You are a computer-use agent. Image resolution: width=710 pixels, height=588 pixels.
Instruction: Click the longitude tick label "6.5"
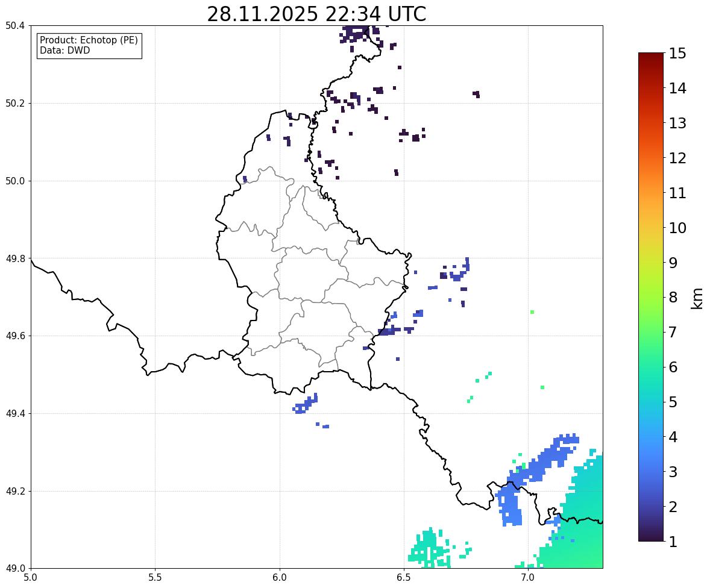pos(403,578)
